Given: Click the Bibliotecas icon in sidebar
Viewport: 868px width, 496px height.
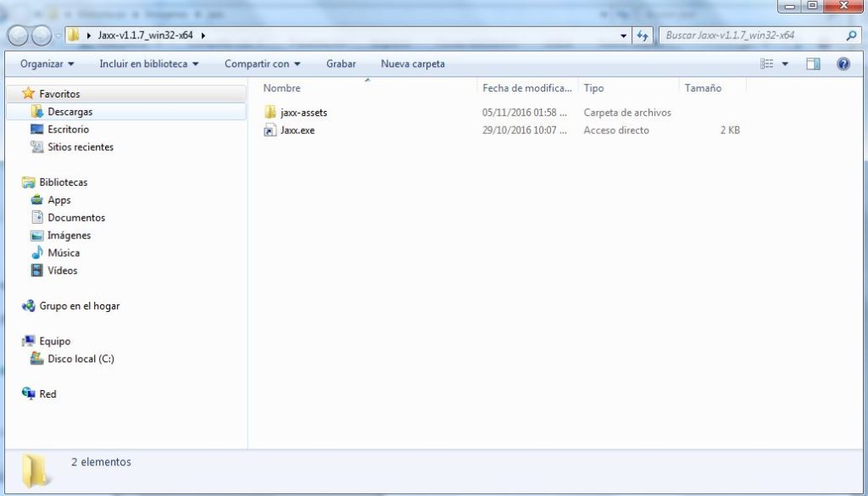Looking at the screenshot, I should coord(28,182).
